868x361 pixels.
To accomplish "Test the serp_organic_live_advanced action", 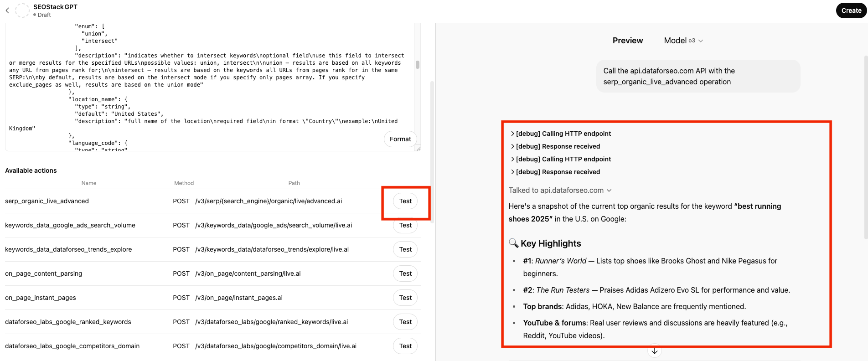I will [x=405, y=201].
